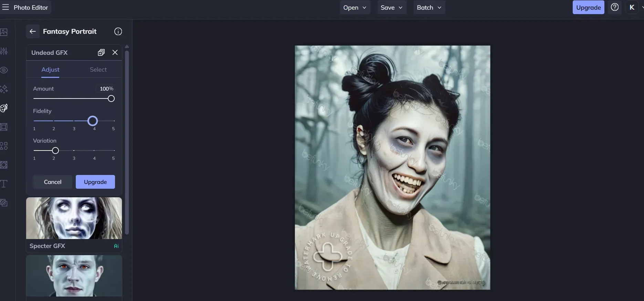Click the Fidelity label
The width and height of the screenshot is (644, 301).
42,111
